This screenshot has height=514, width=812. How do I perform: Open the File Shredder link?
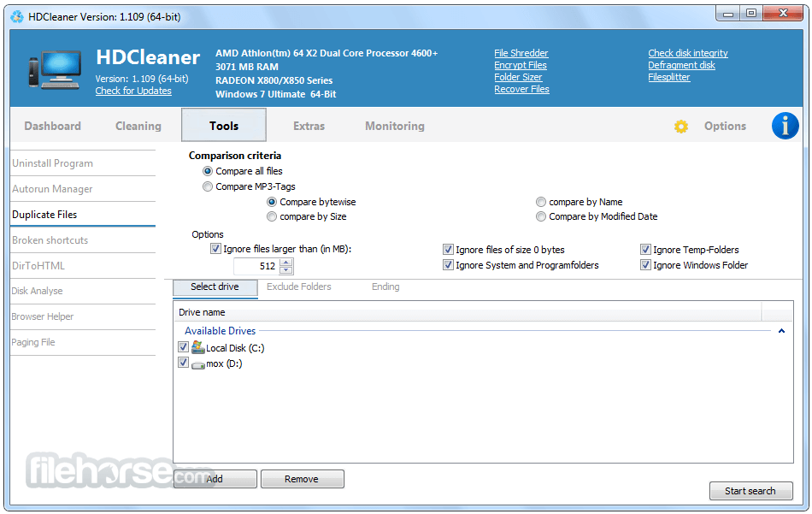[x=521, y=53]
